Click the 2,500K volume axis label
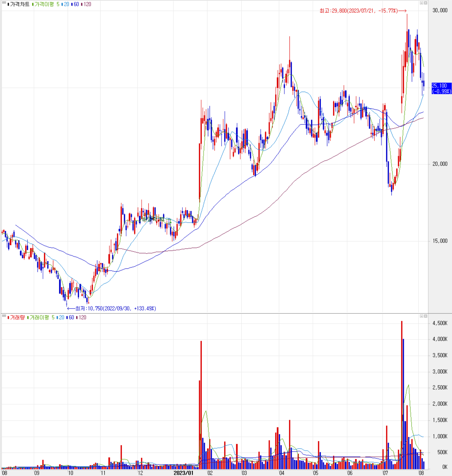The width and height of the screenshot is (452, 476). pos(440,388)
